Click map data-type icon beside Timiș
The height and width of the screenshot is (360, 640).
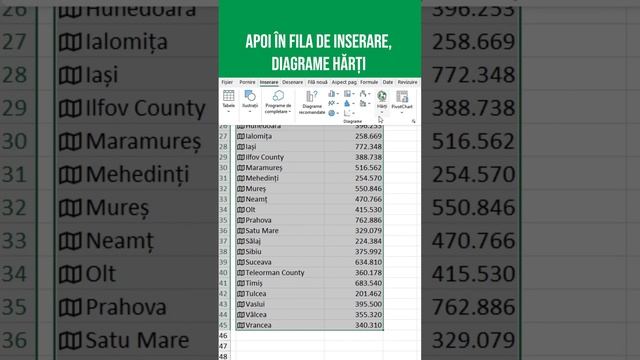(x=241, y=283)
